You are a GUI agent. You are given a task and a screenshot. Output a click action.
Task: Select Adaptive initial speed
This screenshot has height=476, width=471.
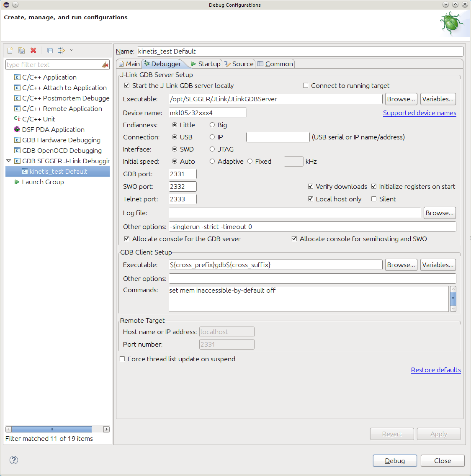(x=212, y=161)
